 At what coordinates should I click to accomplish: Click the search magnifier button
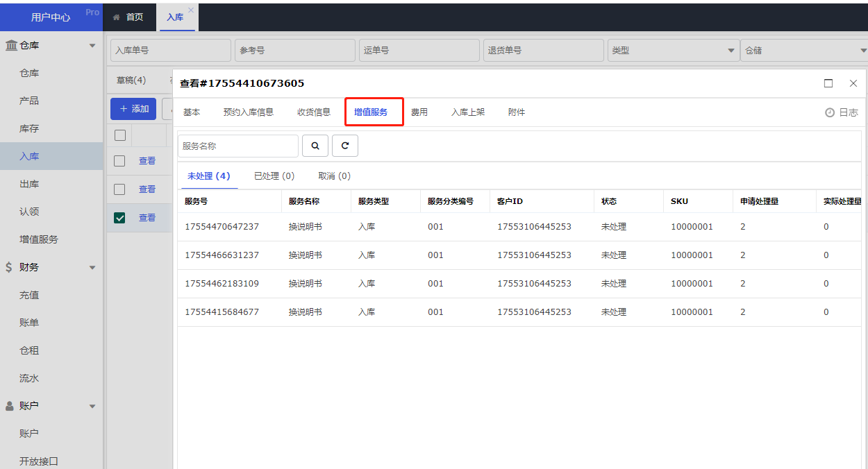pos(315,146)
